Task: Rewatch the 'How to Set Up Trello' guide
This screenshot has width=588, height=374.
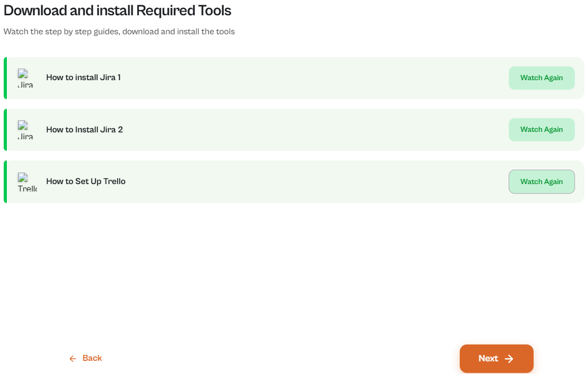Action: [x=542, y=182]
